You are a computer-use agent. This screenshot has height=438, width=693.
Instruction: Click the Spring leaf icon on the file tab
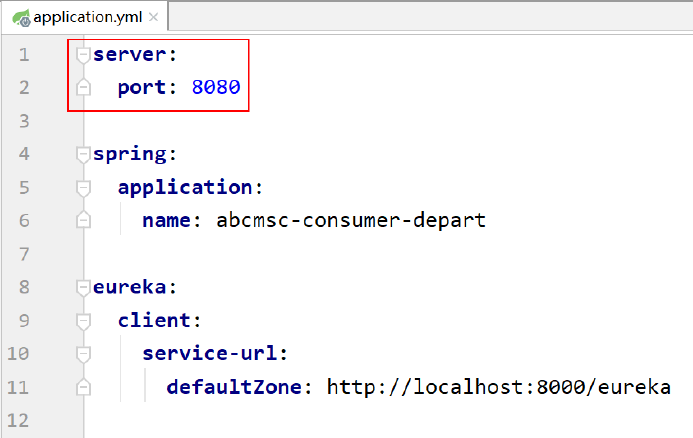pos(18,17)
